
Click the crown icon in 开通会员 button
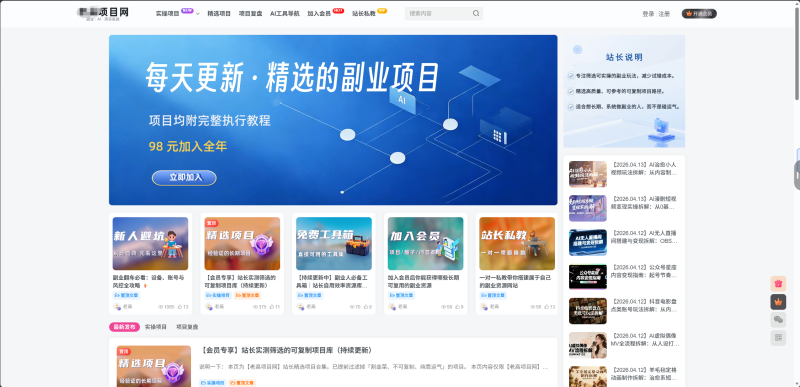688,14
